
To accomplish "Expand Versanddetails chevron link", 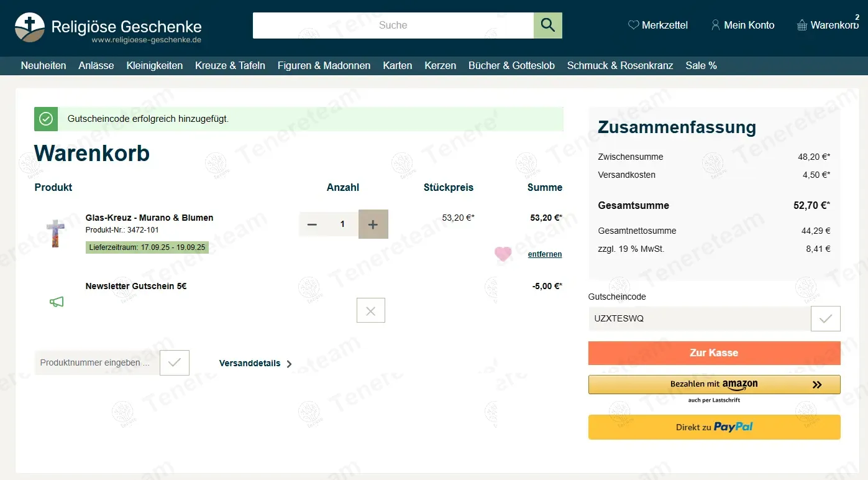I will pos(256,364).
